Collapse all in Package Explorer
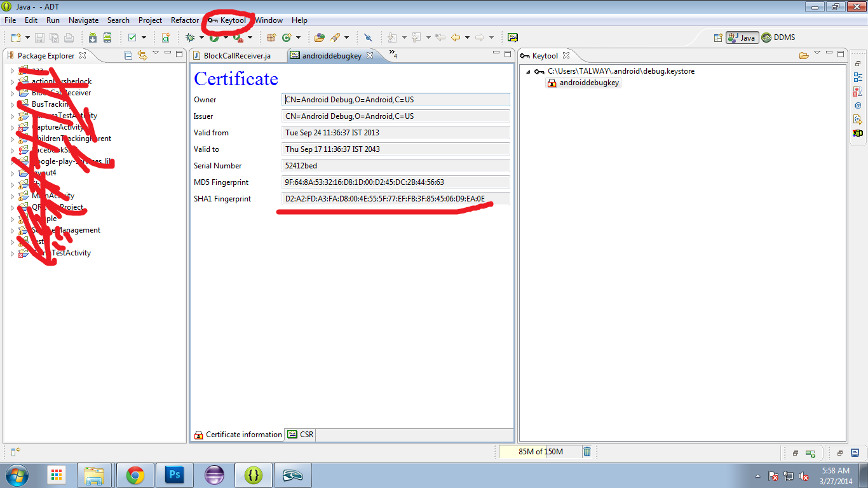868x488 pixels. 128,55
